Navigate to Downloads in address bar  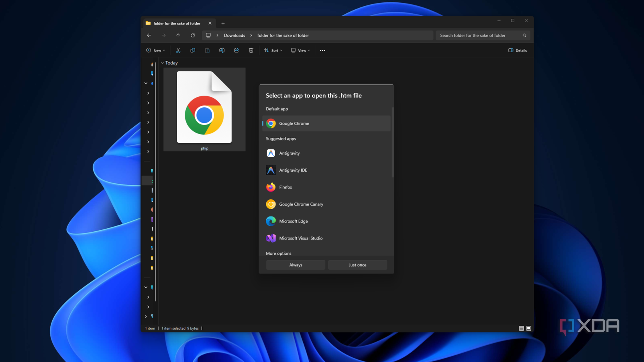pyautogui.click(x=235, y=35)
